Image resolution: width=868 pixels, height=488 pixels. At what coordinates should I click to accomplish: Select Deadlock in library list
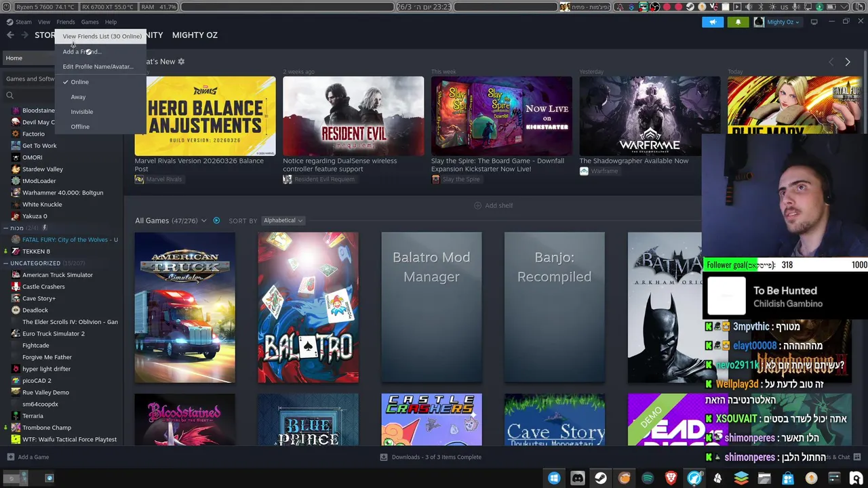pyautogui.click(x=35, y=310)
